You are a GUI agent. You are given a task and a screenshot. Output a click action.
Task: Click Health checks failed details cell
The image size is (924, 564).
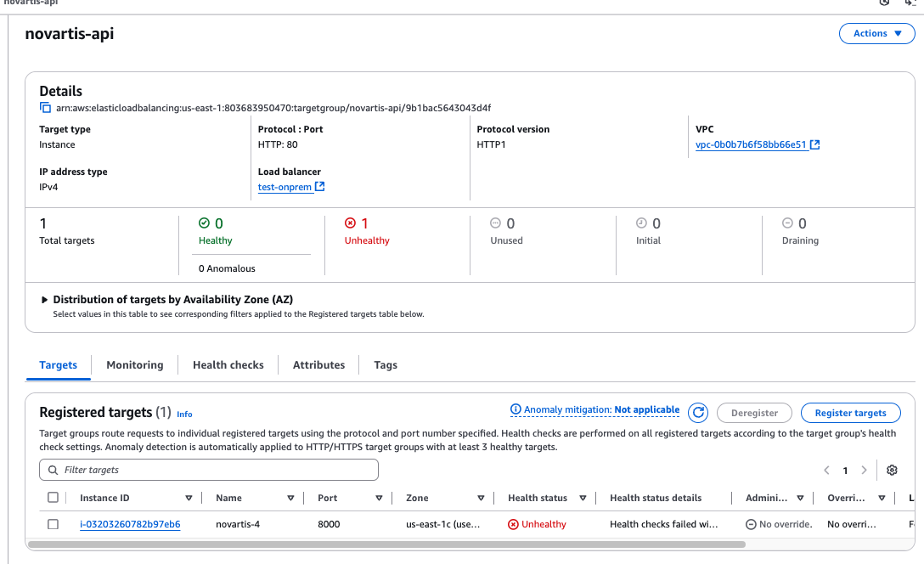663,524
